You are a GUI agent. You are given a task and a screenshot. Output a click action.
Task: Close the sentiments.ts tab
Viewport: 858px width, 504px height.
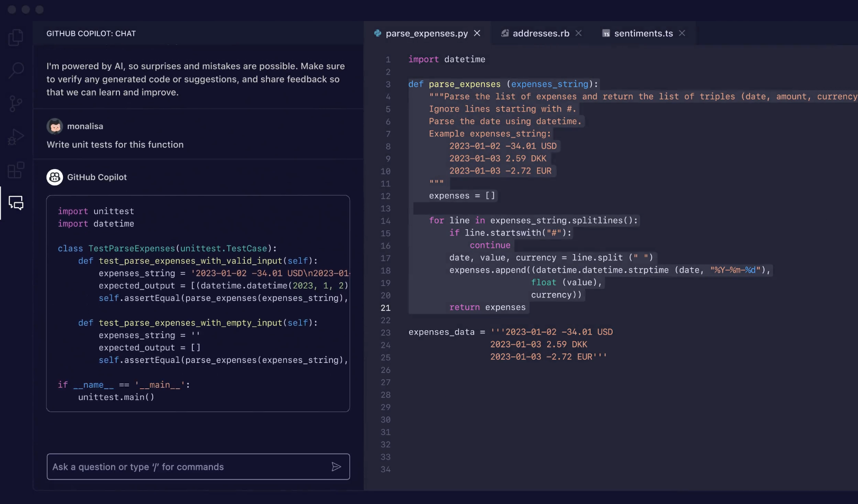click(x=682, y=33)
